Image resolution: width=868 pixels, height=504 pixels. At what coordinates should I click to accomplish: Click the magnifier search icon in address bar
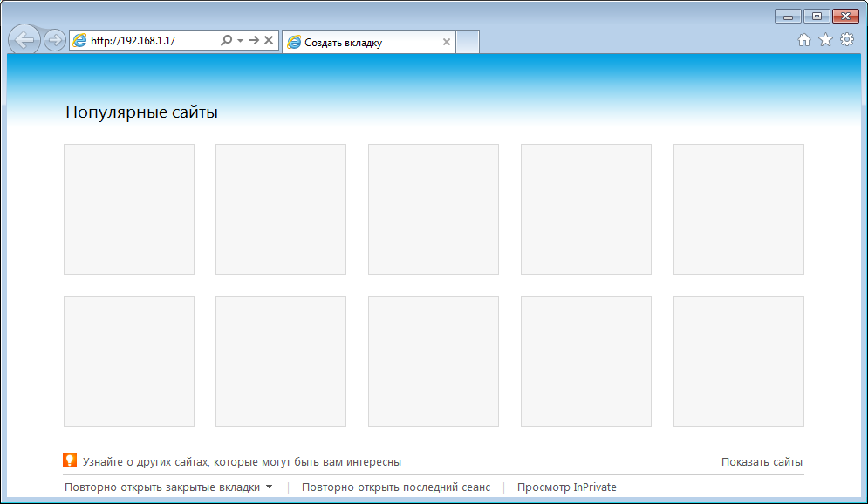coord(227,40)
